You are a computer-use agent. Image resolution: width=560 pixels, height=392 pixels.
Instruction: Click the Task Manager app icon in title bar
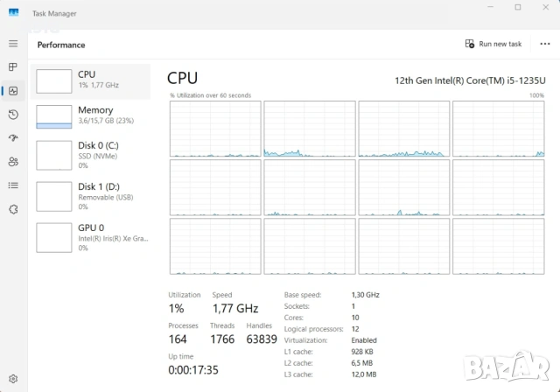click(x=15, y=13)
